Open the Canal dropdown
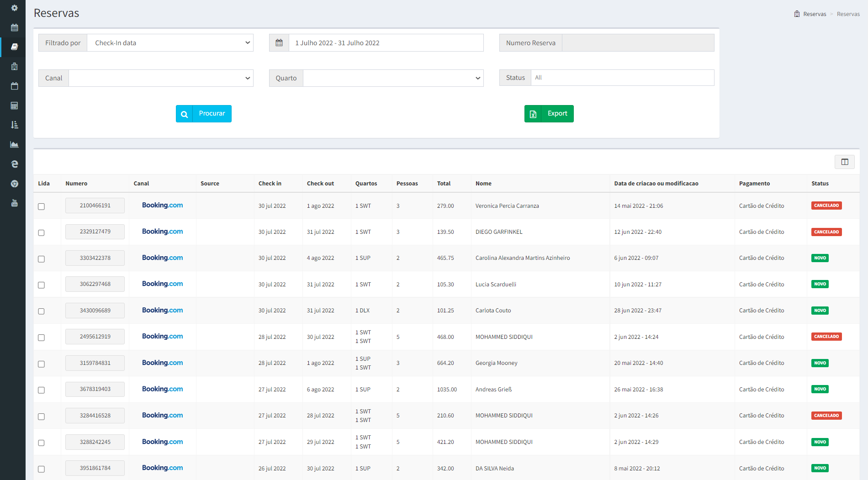Screen dimensions: 868x480 coord(161,78)
